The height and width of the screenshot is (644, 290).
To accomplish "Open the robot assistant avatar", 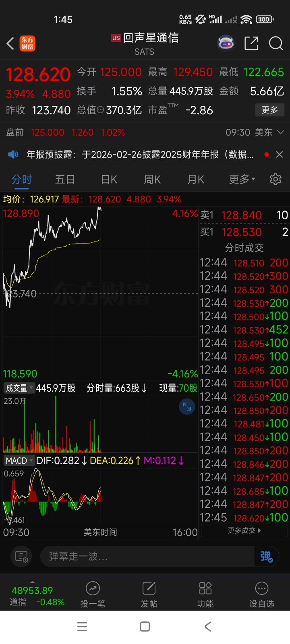I will click(226, 43).
